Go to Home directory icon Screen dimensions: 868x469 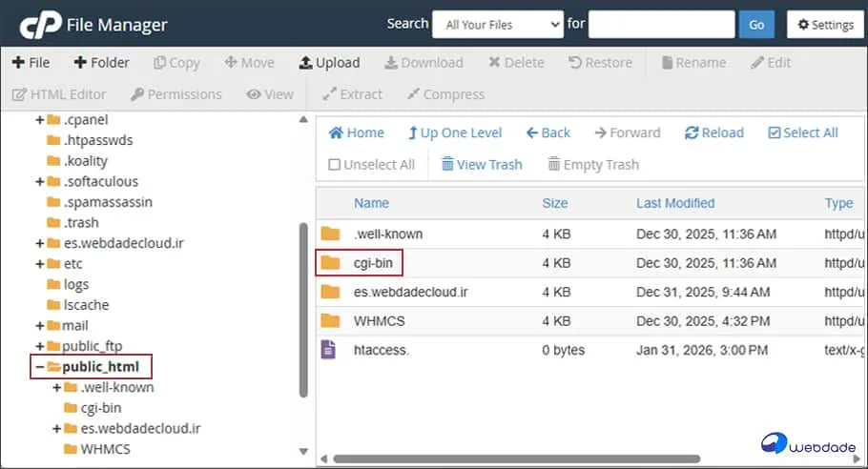[x=336, y=133]
